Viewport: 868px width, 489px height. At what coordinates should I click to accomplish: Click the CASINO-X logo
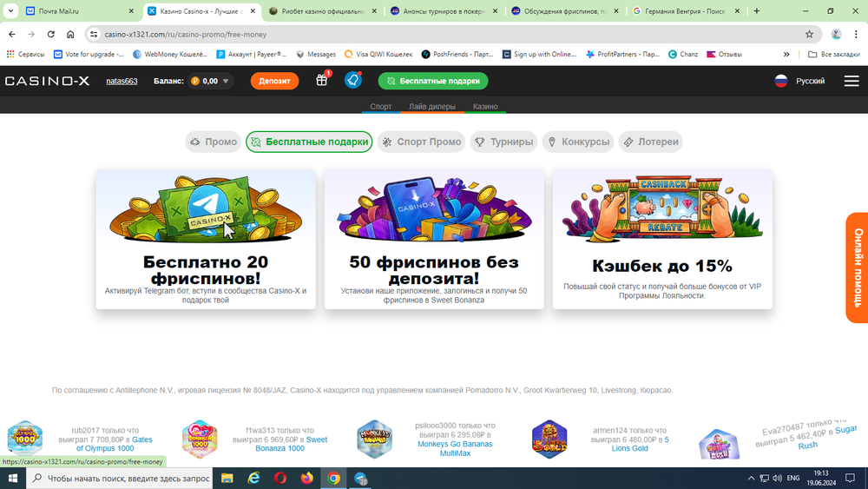pyautogui.click(x=47, y=81)
